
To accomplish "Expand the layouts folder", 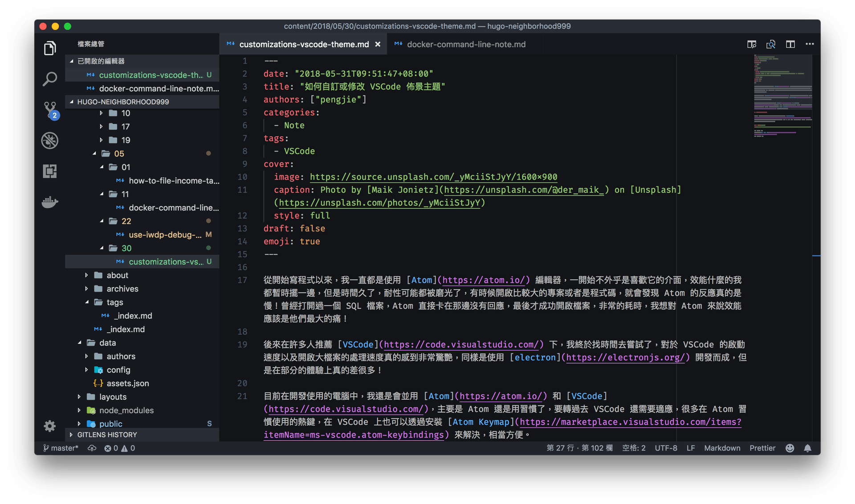I will 142,397.
